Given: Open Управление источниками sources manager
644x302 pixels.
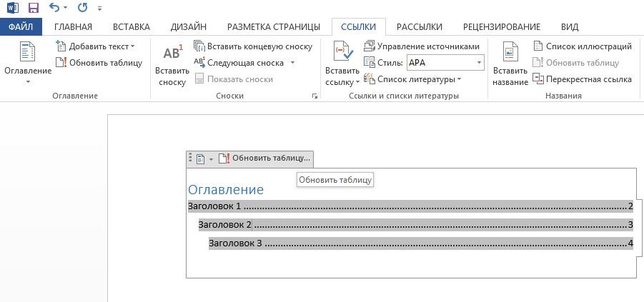Looking at the screenshot, I should pos(422,46).
